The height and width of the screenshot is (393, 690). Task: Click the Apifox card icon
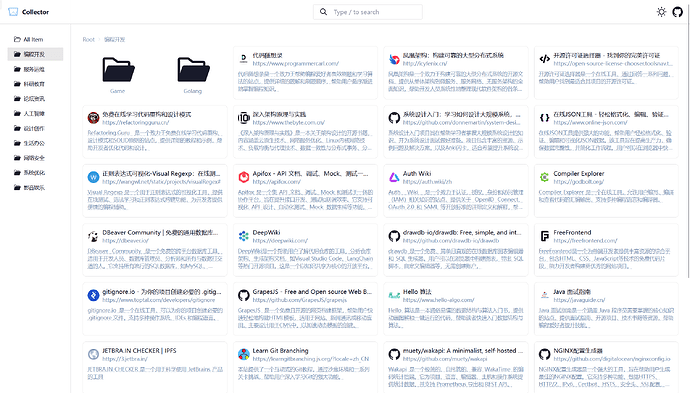[244, 177]
